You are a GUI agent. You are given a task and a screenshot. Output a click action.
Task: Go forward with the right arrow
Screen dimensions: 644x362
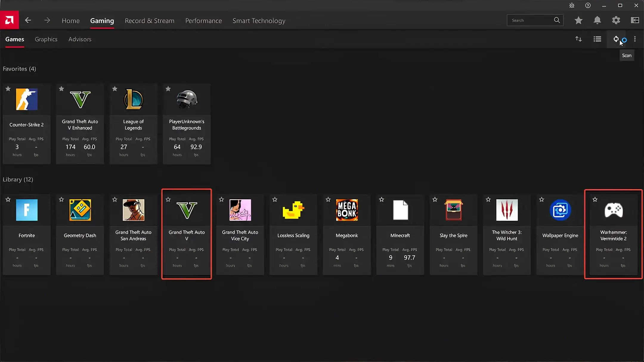click(47, 20)
